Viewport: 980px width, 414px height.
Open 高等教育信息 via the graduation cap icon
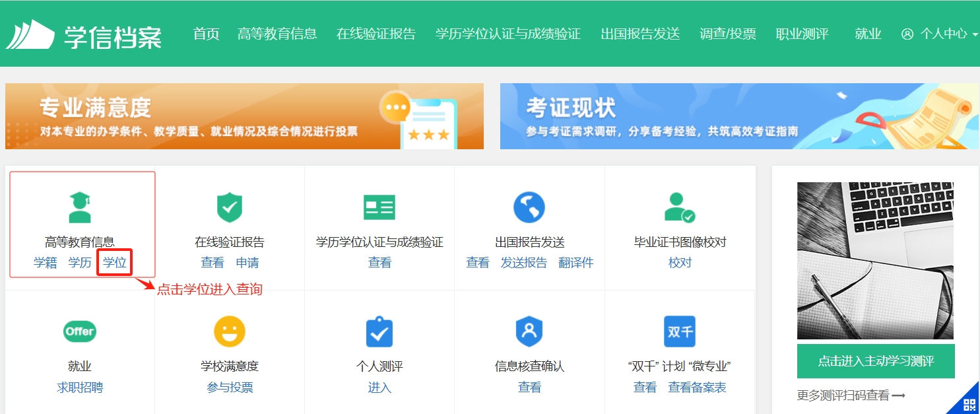[x=80, y=207]
